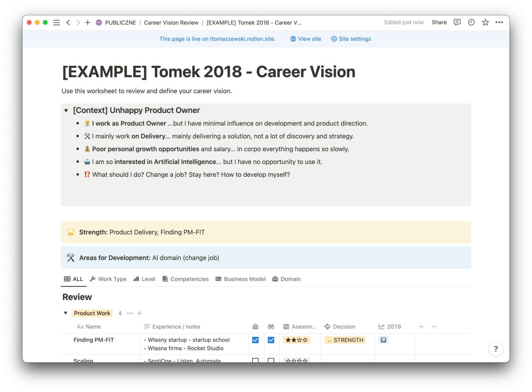Open the Name column header

pyautogui.click(x=89, y=327)
